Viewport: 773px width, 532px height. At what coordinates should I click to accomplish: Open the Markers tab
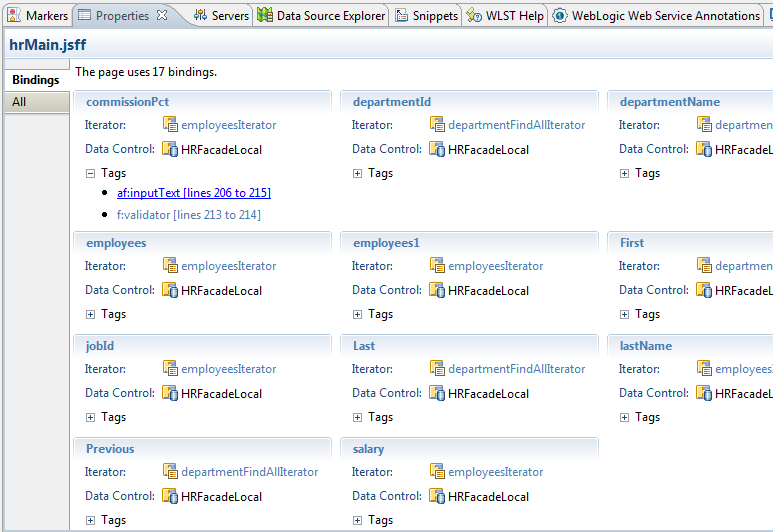[x=37, y=16]
